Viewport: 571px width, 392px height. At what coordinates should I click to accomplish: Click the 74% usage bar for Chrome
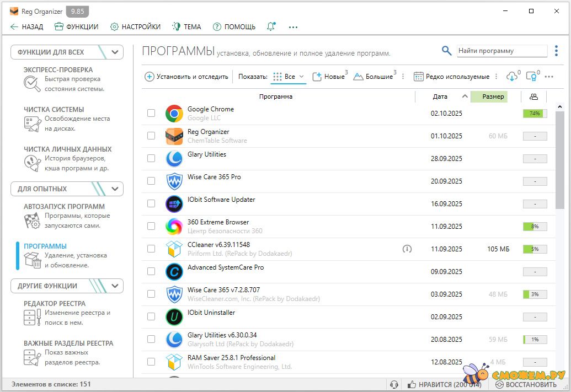click(x=535, y=114)
